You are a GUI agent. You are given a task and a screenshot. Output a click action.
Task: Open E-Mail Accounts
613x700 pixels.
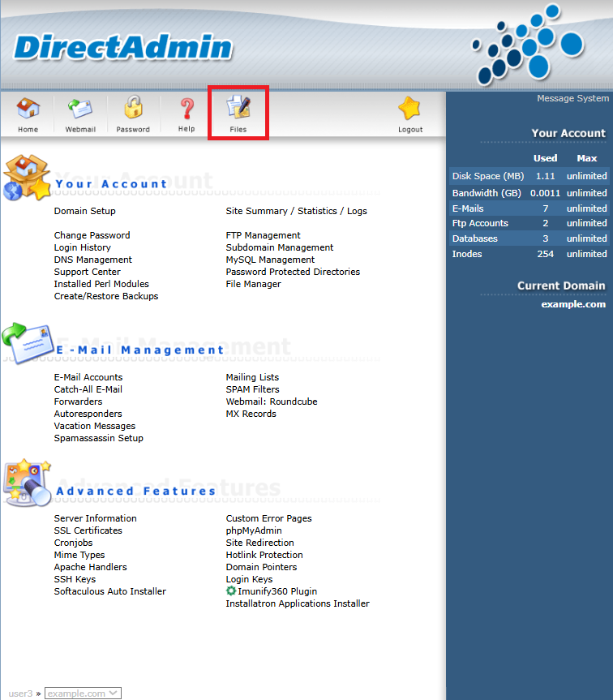(88, 377)
